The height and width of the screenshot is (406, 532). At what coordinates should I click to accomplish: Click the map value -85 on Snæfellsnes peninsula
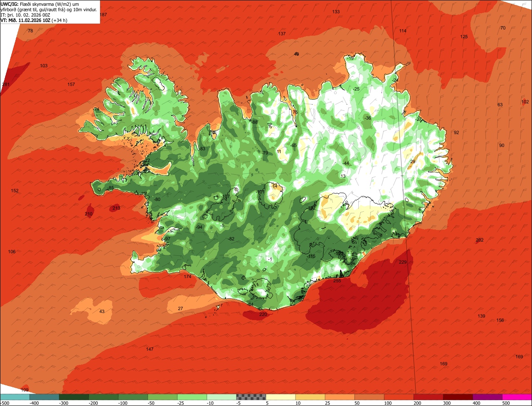(x=110, y=188)
